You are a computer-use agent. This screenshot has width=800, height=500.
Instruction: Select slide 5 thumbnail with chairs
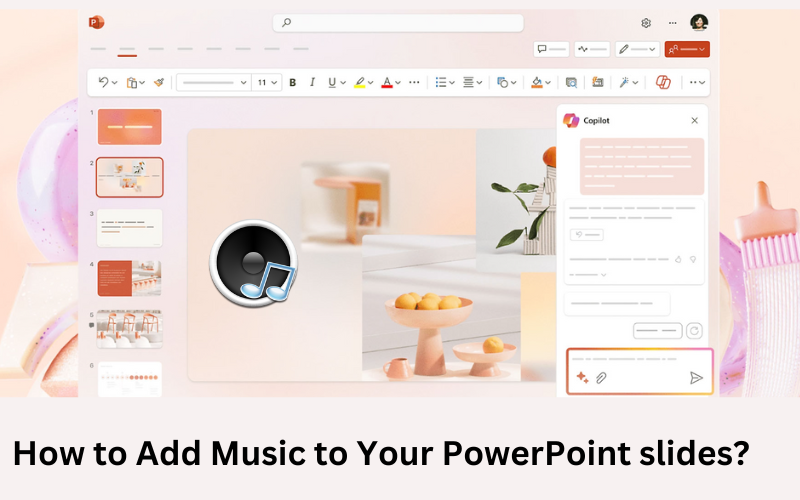coord(130,329)
